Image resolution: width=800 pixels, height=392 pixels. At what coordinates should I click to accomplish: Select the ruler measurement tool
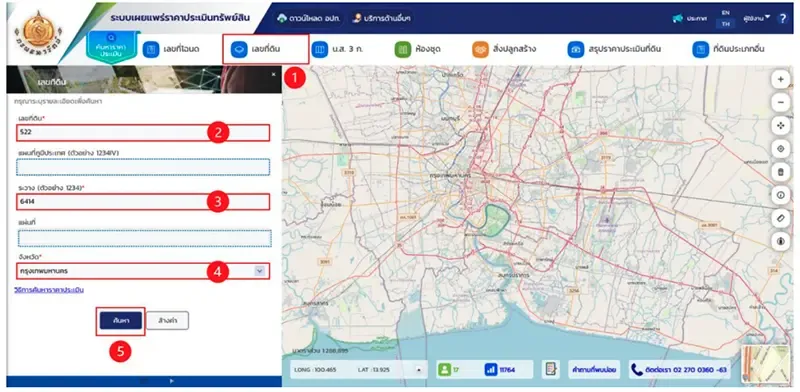click(780, 217)
